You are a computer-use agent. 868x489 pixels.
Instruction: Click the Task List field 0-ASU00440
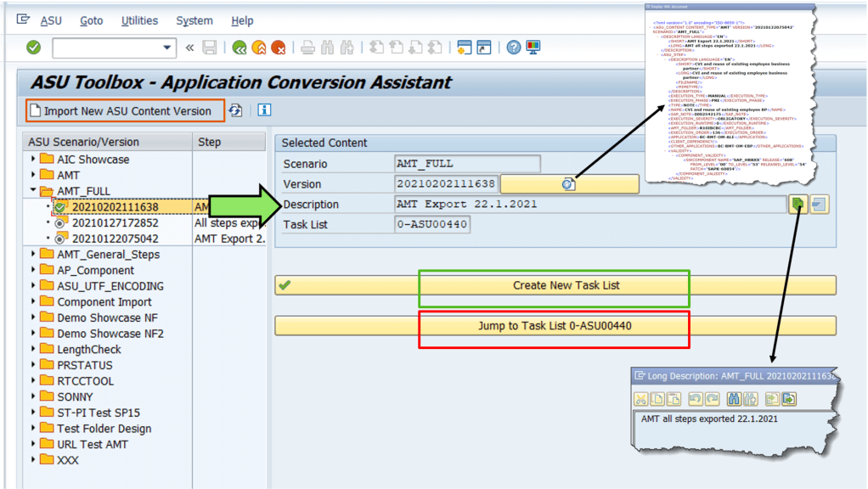(431, 225)
